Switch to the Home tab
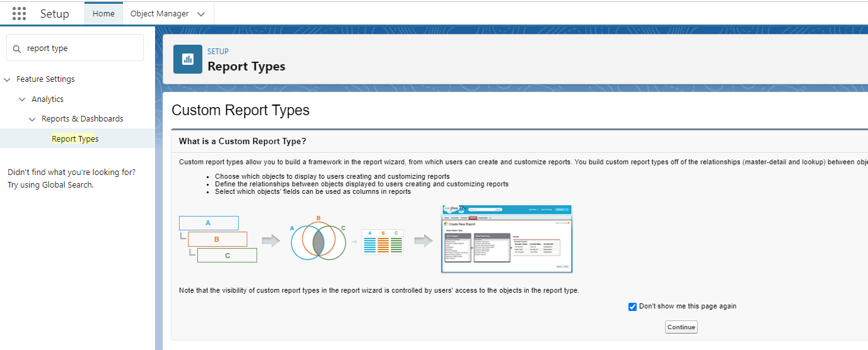868x350 pixels. (103, 13)
